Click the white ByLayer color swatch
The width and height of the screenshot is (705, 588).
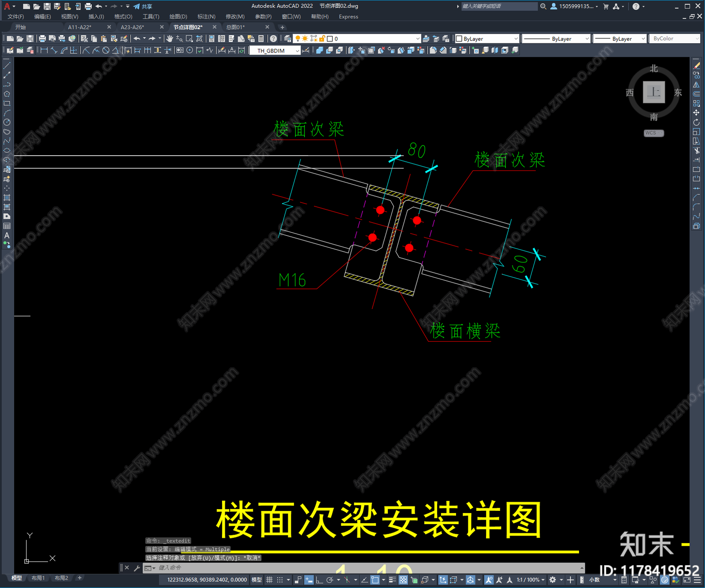click(x=459, y=39)
